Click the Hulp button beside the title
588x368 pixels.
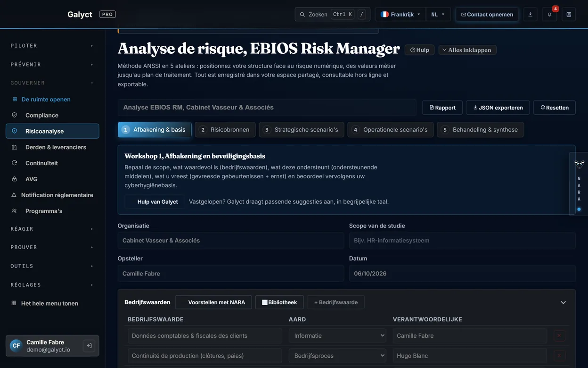click(419, 50)
